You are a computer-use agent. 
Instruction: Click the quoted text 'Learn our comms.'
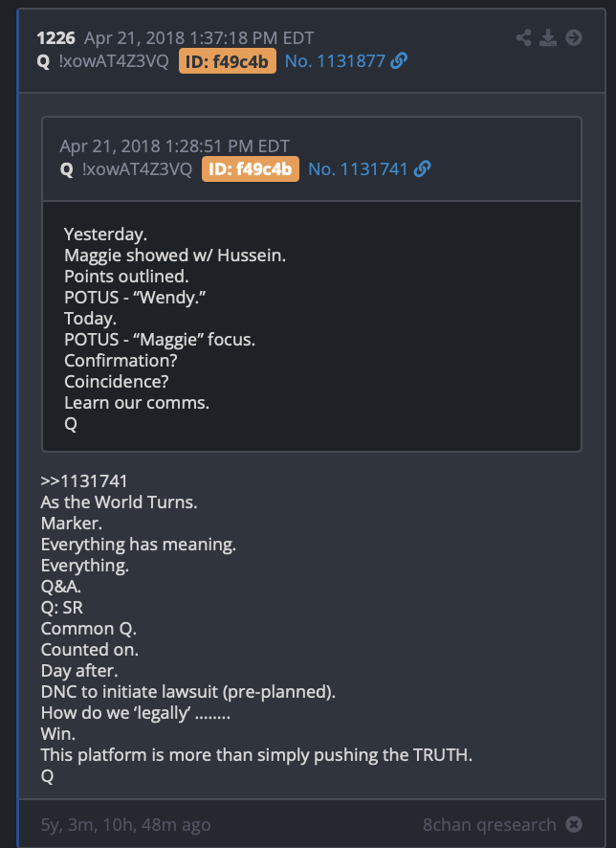click(136, 403)
